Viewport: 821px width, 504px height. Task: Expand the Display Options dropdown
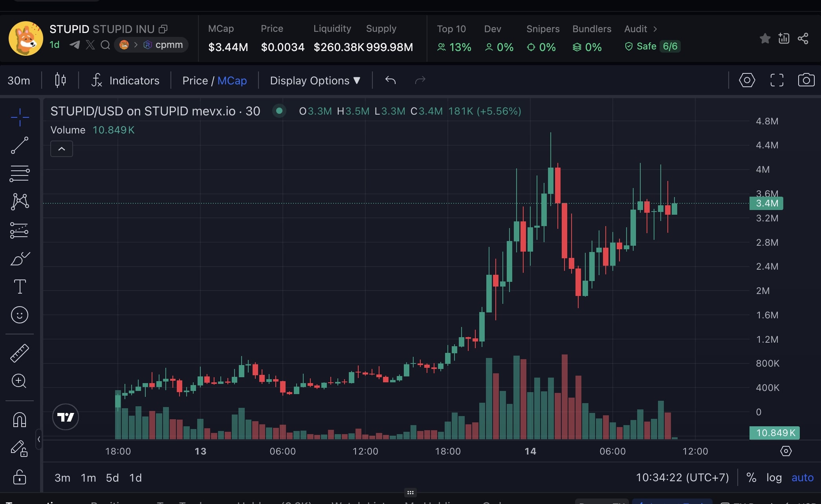(315, 80)
